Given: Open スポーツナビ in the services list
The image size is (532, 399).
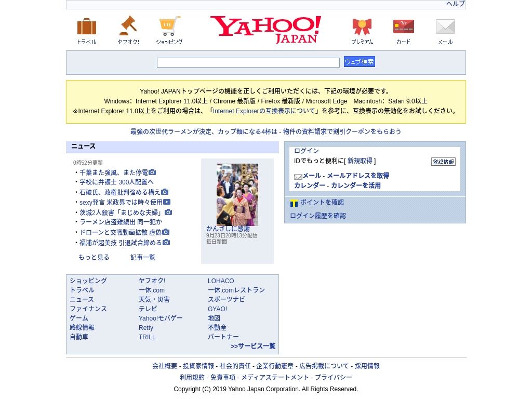Looking at the screenshot, I should pyautogui.click(x=227, y=299).
